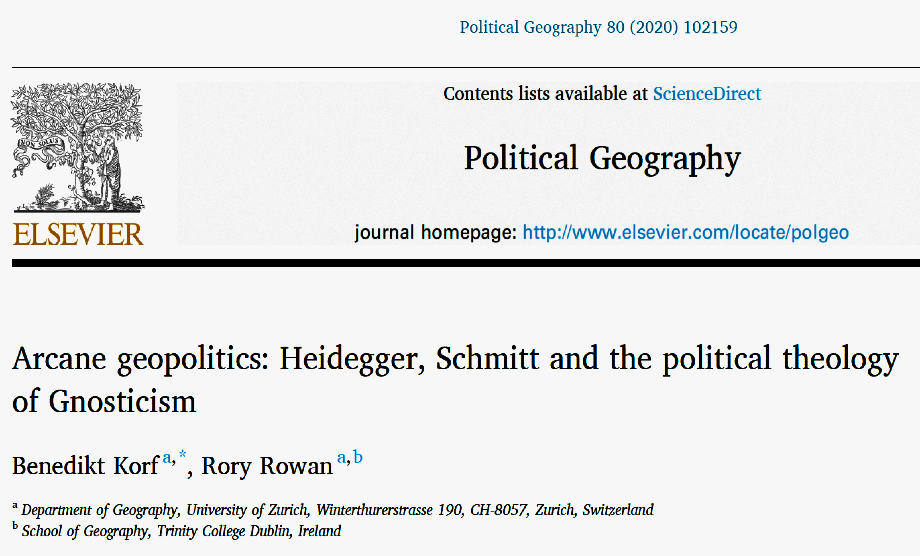Image resolution: width=920 pixels, height=556 pixels.
Task: Click the "Contents lists available at" text
Action: pos(545,94)
